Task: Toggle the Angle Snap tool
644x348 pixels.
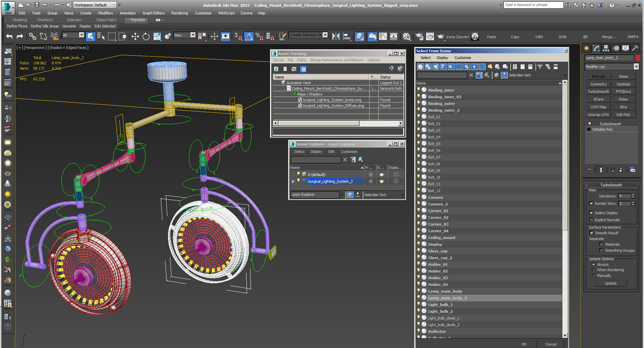Action: (249, 37)
